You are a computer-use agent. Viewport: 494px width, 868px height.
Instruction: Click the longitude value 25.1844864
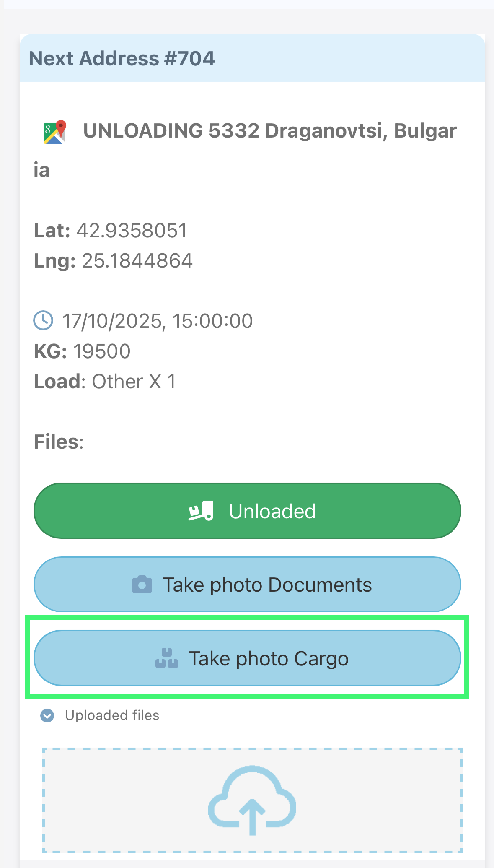[x=137, y=261]
